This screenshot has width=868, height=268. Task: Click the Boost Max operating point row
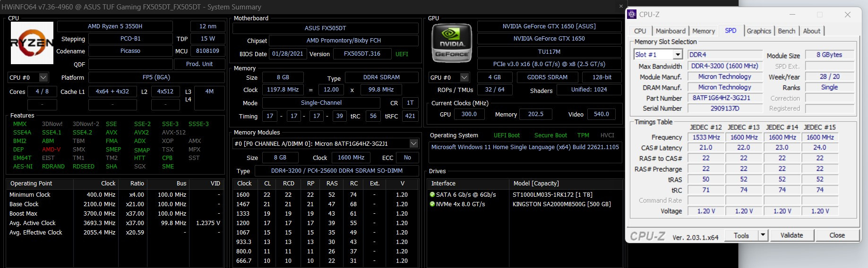(115, 213)
